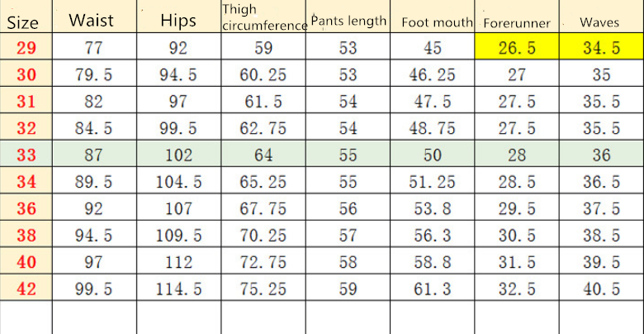Select the Forerunner column header

516,23
